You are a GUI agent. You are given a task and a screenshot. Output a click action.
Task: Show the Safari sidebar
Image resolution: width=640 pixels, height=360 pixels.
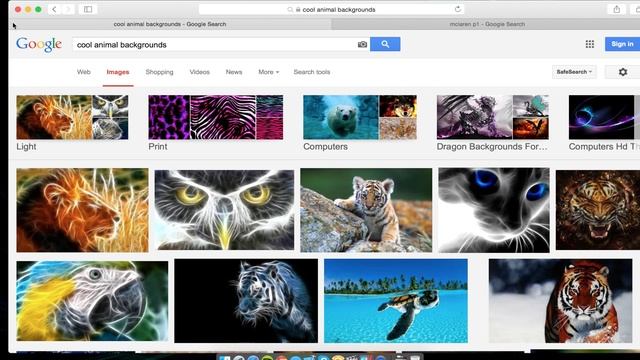point(88,9)
